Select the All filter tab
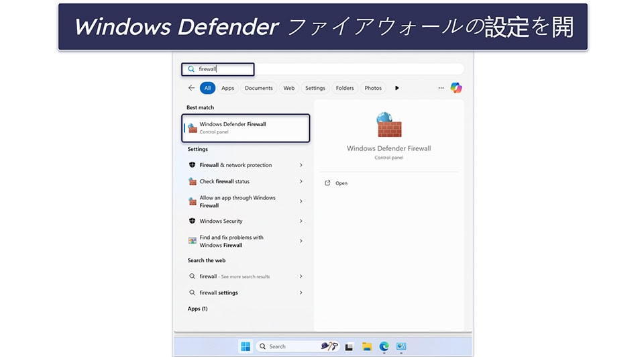This screenshot has height=357, width=644. point(207,88)
